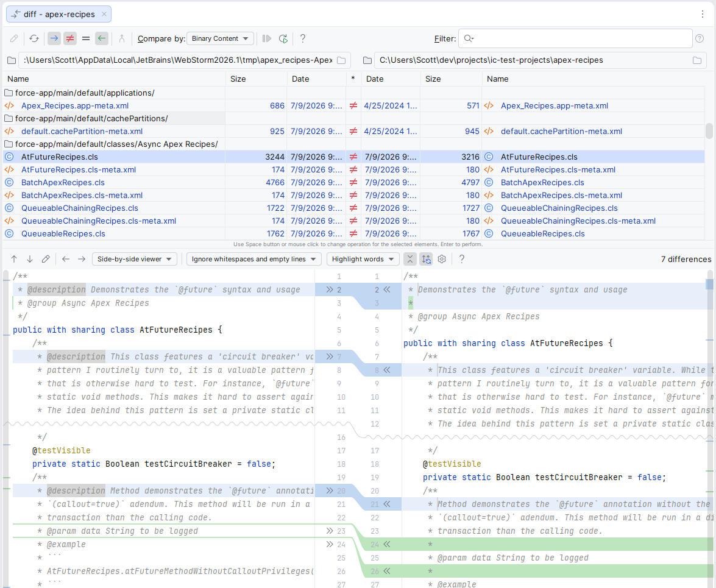Screen dimensions: 716x588
Task: Open the Compare by Binary Content dropdown
Action: click(x=220, y=39)
